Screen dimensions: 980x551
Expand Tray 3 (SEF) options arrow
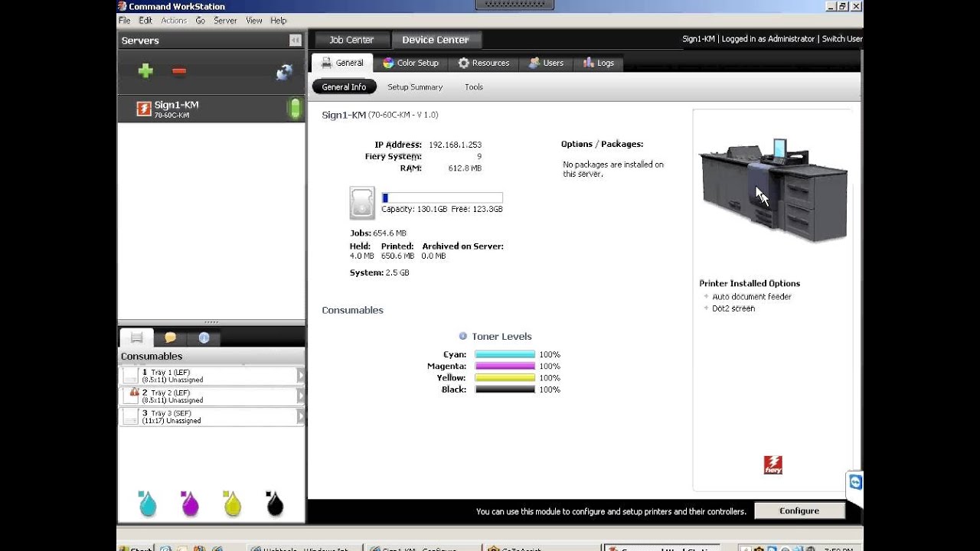(x=300, y=417)
